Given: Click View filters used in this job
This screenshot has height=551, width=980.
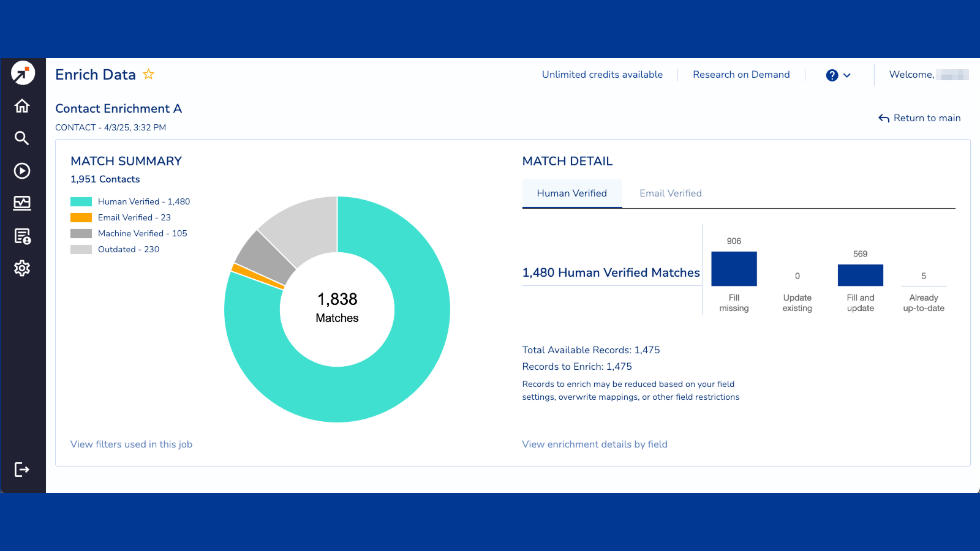Looking at the screenshot, I should coord(131,444).
